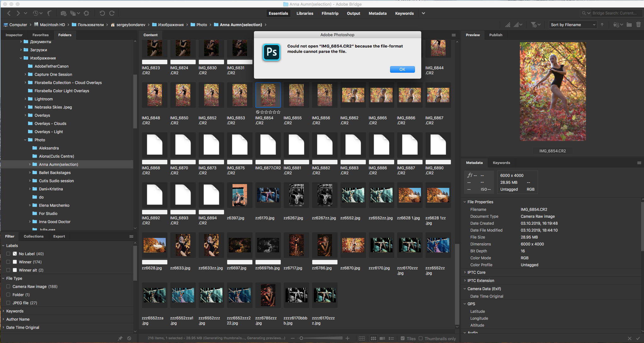Select the IMG_6853.CR2 thumbnail
The image size is (644, 343).
pos(239,95)
